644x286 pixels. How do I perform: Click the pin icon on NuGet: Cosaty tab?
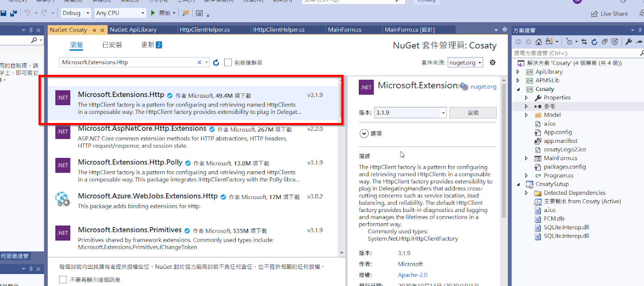click(x=94, y=30)
